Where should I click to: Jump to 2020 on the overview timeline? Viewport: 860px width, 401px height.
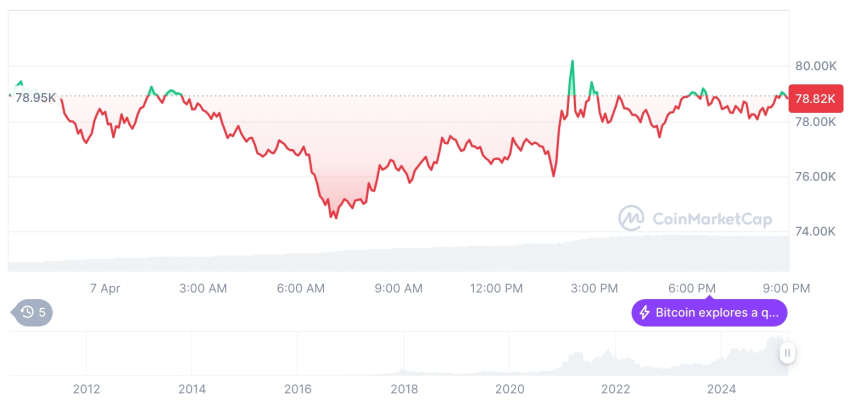pos(510,389)
